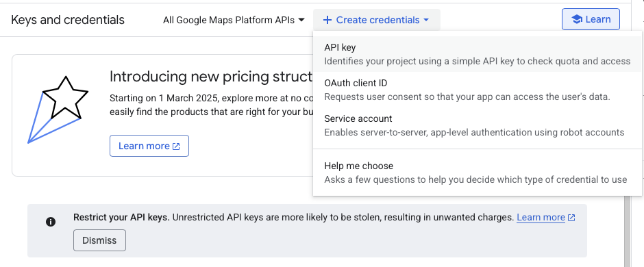Open the Create credentials dropdown
Image resolution: width=644 pixels, height=267 pixels.
pos(376,20)
